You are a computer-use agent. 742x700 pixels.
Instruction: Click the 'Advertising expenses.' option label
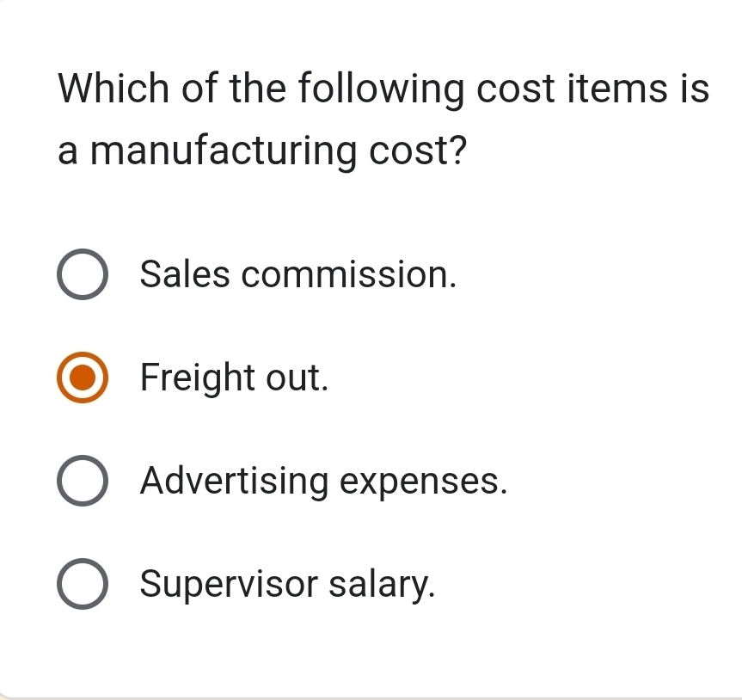coord(323,481)
